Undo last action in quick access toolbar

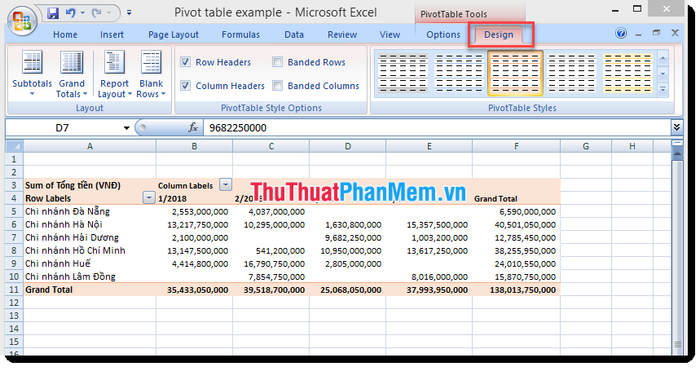71,13
